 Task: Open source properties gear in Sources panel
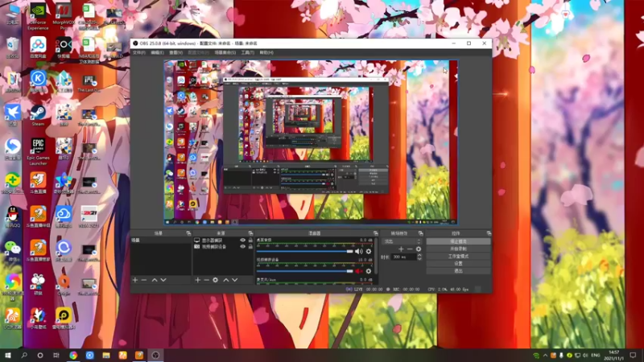coord(215,280)
